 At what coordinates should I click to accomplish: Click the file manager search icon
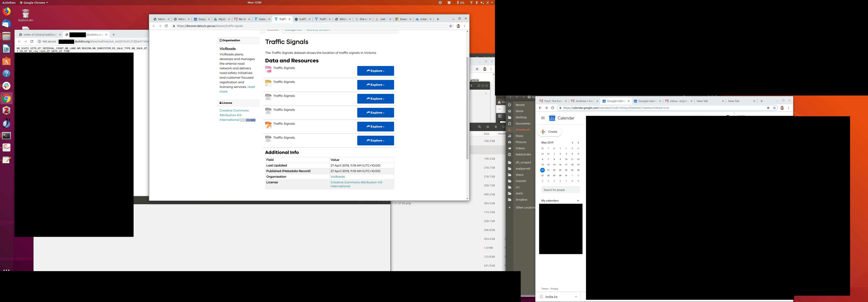(x=479, y=127)
